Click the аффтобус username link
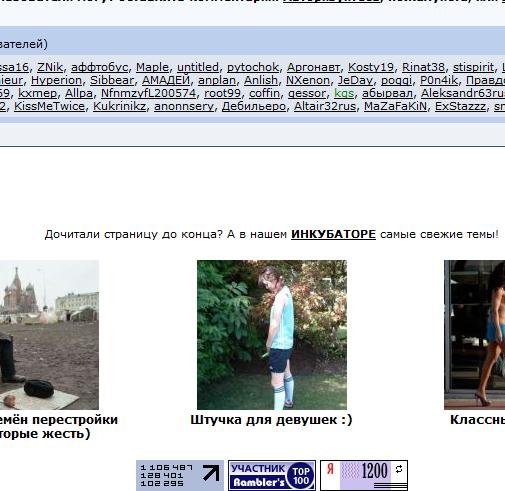 click(100, 67)
